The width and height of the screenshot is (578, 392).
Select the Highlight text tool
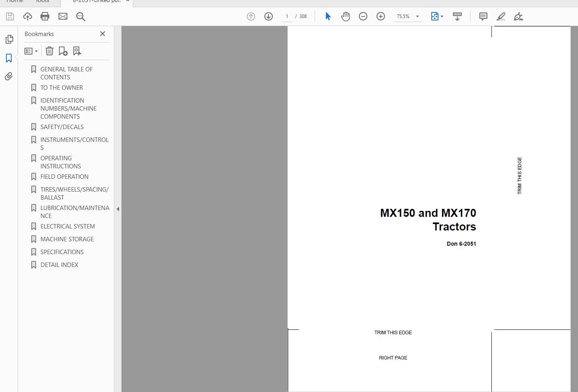[501, 16]
